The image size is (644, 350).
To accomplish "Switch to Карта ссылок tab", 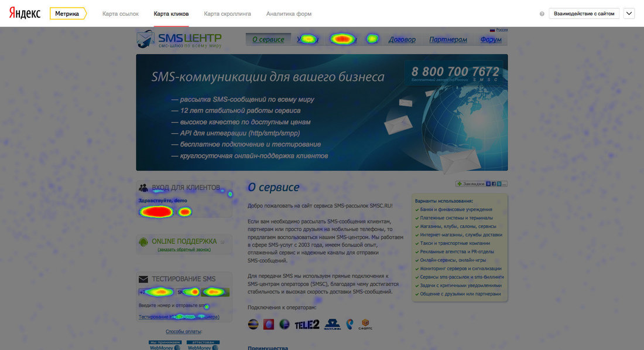I will point(121,13).
